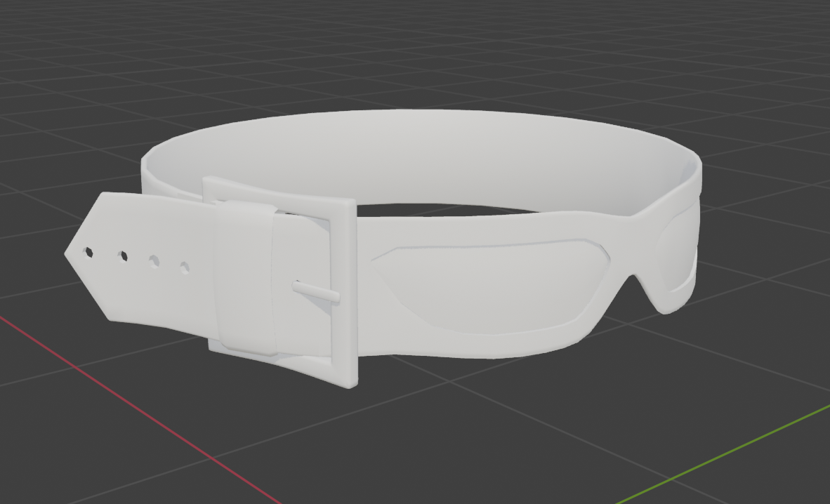This screenshot has height=504, width=830.
Task: Click the belt hole nearest the loop
Action: click(x=185, y=267)
